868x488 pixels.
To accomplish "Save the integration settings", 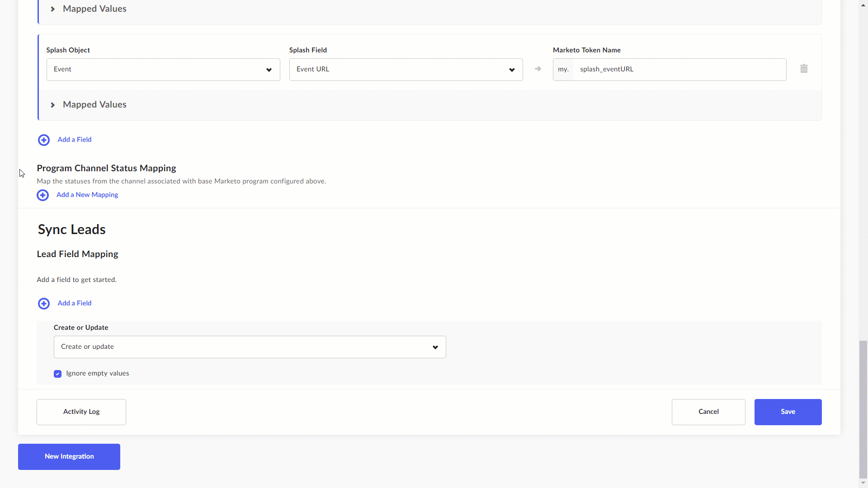I will [x=788, y=412].
